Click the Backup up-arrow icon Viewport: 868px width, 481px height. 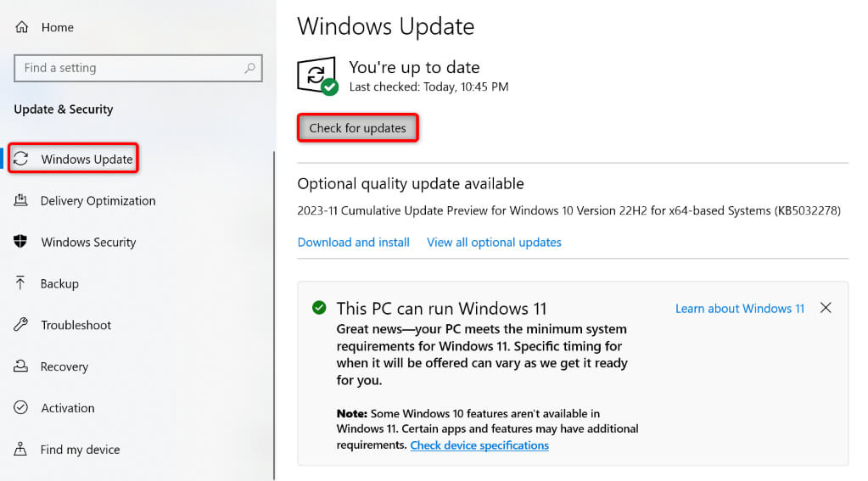coord(20,282)
